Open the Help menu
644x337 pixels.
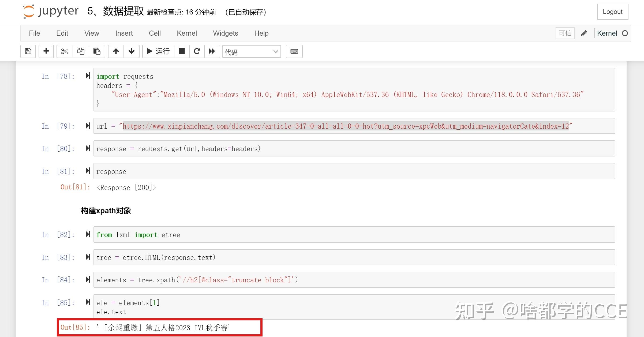coord(261,33)
